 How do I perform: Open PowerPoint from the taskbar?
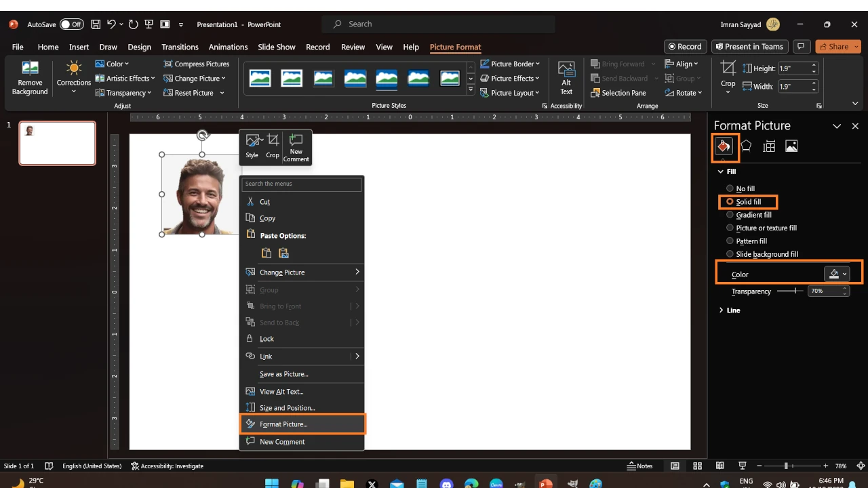coord(545,484)
